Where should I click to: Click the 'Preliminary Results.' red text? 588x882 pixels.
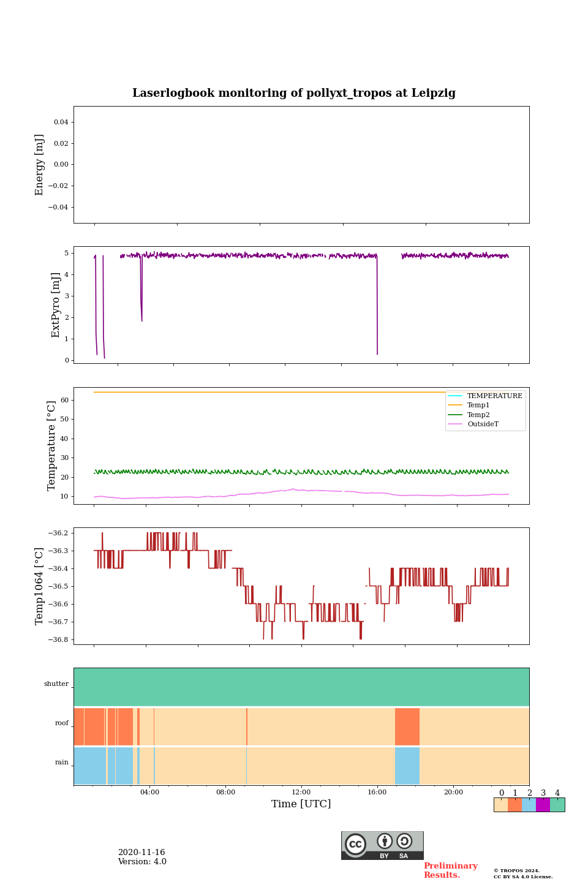pos(450,870)
